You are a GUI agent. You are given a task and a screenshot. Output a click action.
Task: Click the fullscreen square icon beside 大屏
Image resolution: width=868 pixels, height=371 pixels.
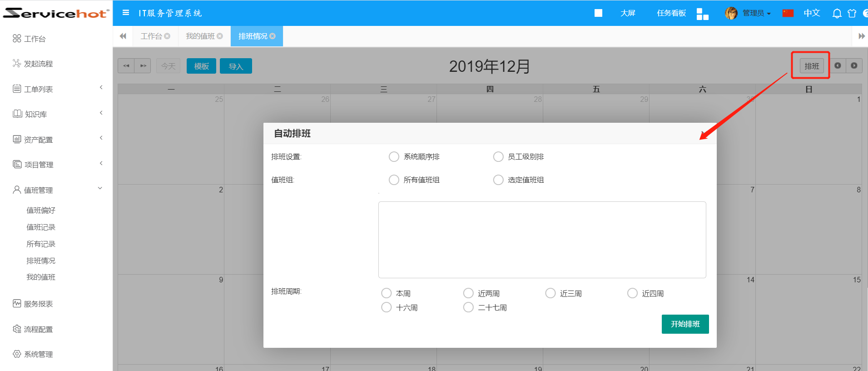click(598, 13)
